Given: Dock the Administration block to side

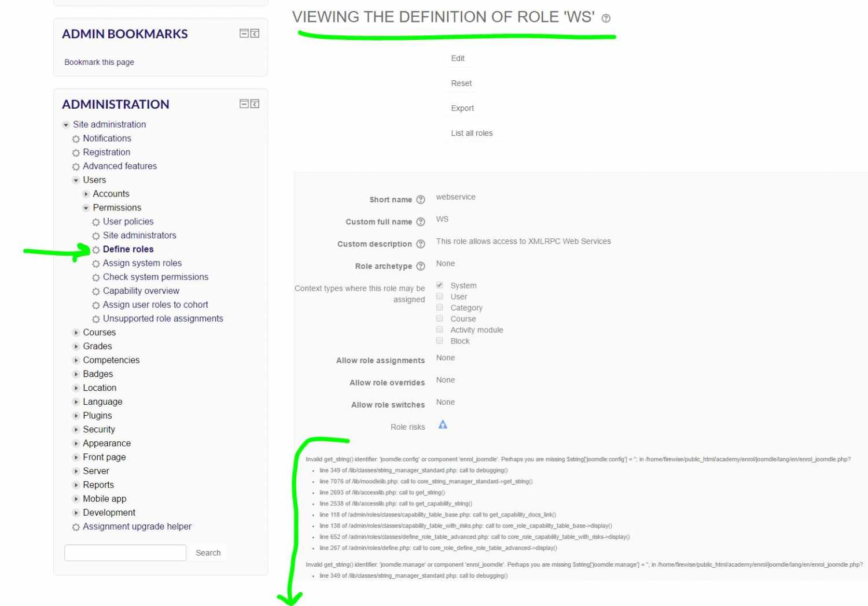Looking at the screenshot, I should (255, 104).
